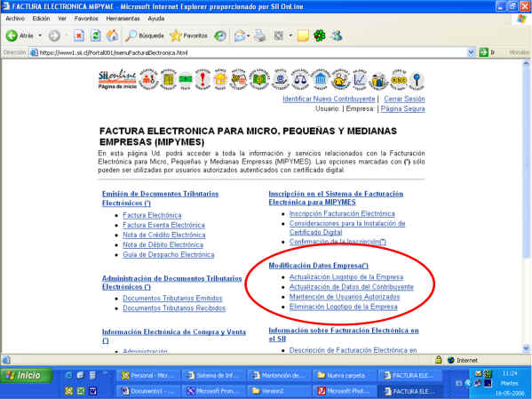
Task: Click the Print toolbar icon
Action: point(260,36)
